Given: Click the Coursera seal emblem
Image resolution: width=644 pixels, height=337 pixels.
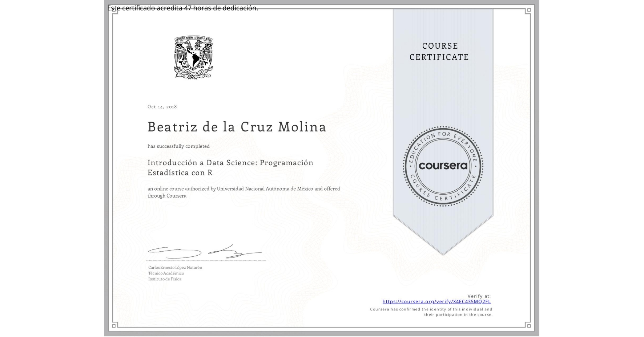Looking at the screenshot, I should pyautogui.click(x=443, y=166).
